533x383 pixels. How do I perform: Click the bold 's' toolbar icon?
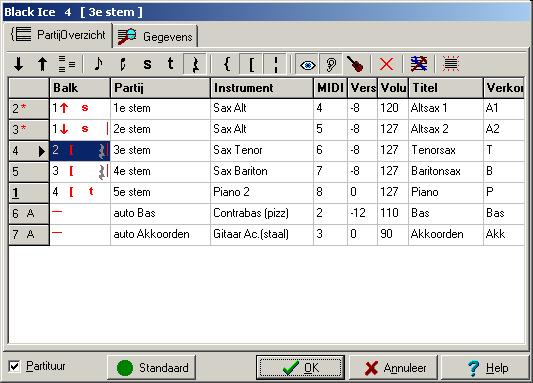tap(147, 64)
